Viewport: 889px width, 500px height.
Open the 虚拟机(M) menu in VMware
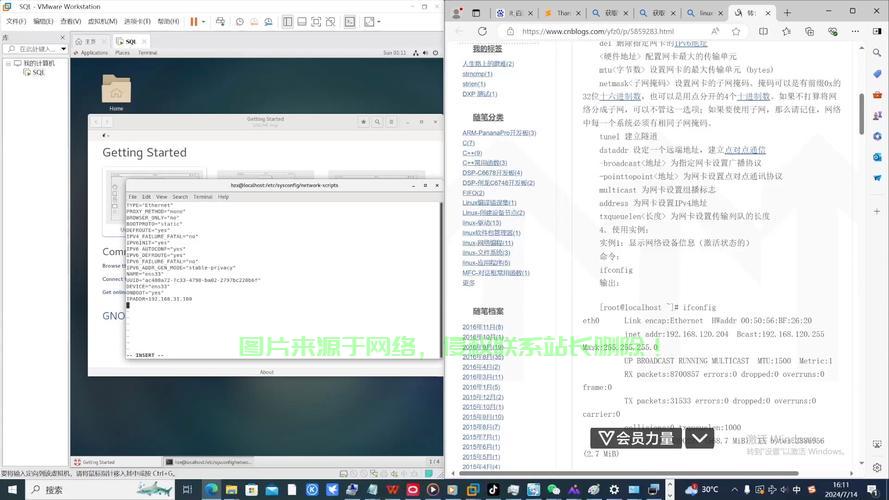point(102,22)
